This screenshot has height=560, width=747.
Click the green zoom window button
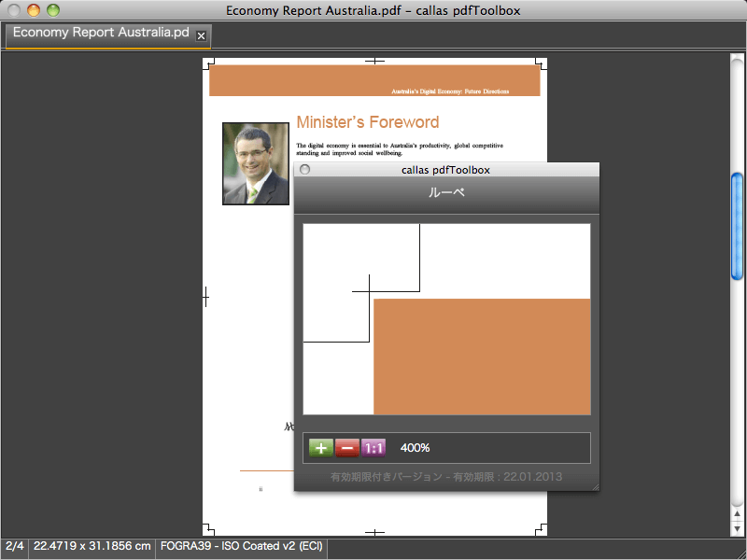click(x=53, y=10)
